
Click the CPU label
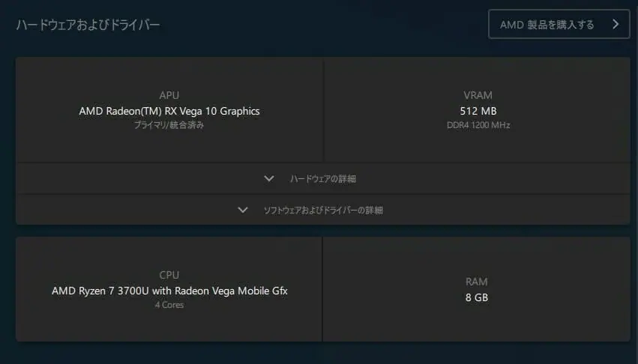(x=169, y=276)
